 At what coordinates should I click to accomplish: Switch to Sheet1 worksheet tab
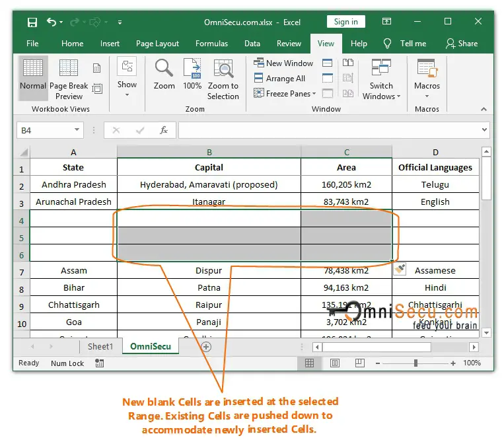[x=100, y=346]
